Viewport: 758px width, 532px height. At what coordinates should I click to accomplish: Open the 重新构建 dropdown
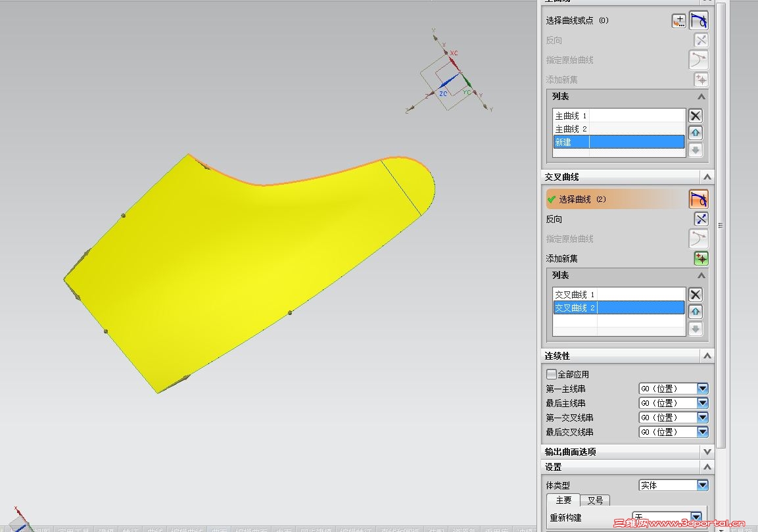[667, 517]
